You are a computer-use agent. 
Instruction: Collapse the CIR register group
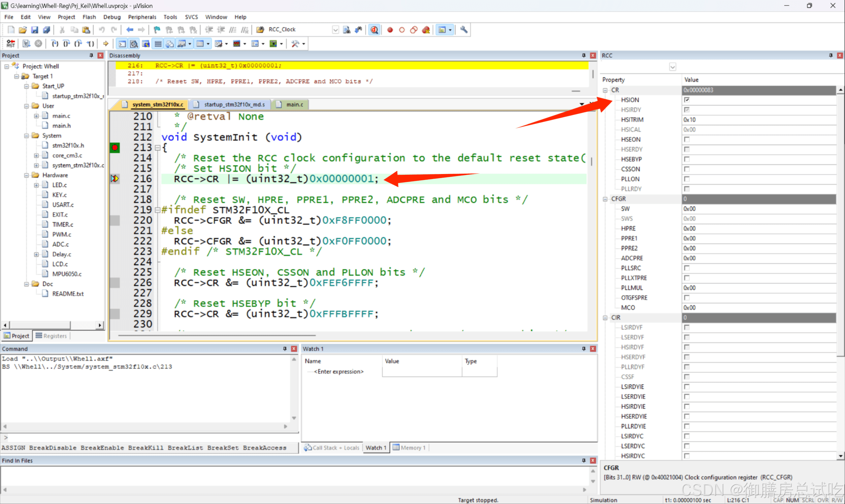605,318
